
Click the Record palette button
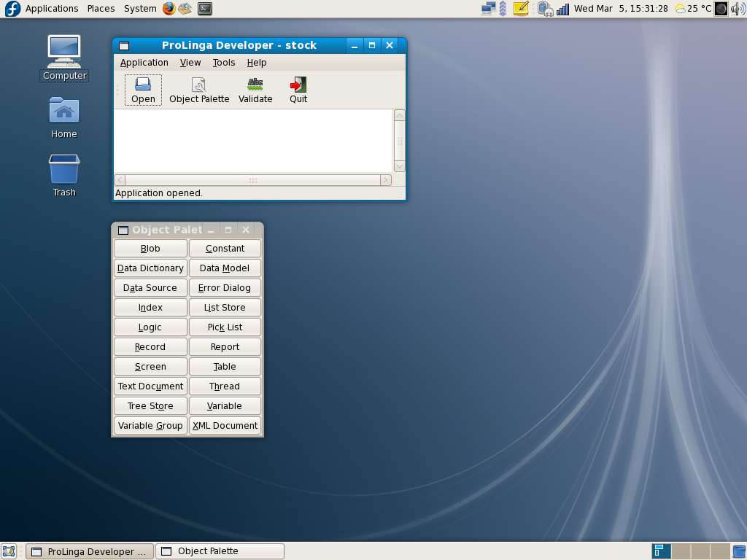coord(150,346)
